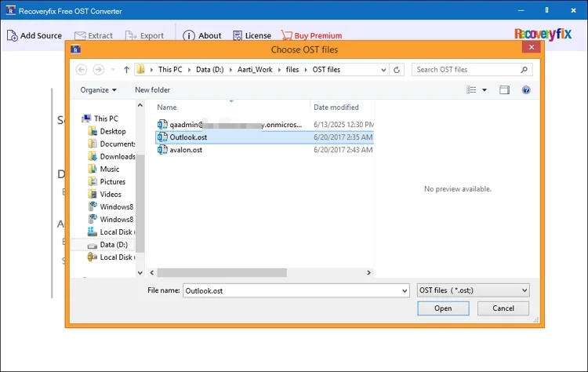The image size is (588, 372).
Task: Click the search magnifier icon
Action: click(524, 69)
